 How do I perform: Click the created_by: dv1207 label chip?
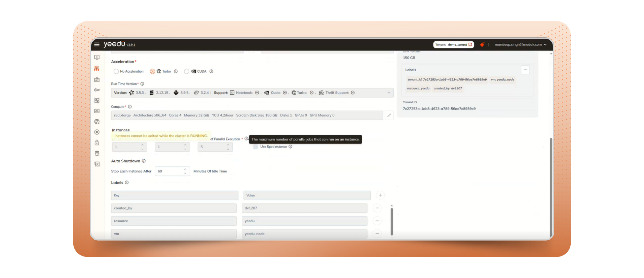(448, 88)
